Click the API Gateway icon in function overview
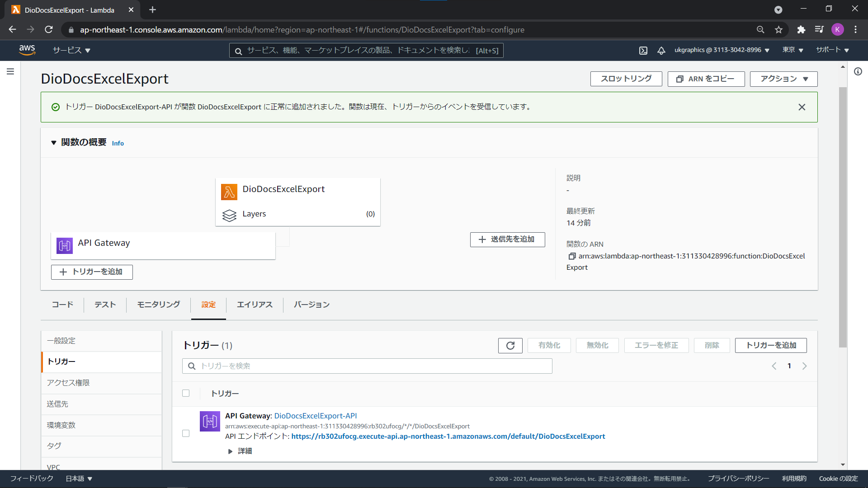 point(65,246)
